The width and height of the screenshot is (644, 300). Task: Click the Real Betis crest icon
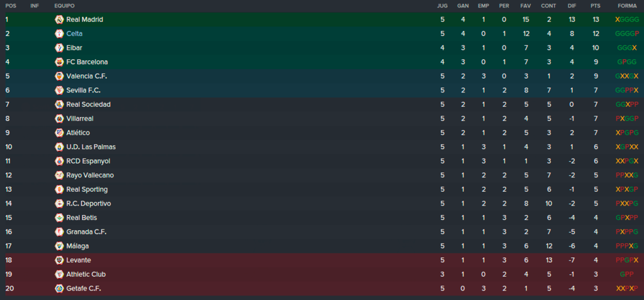click(59, 218)
